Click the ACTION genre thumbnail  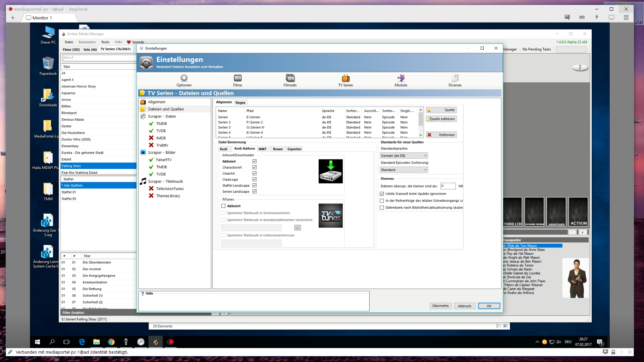pyautogui.click(x=579, y=212)
